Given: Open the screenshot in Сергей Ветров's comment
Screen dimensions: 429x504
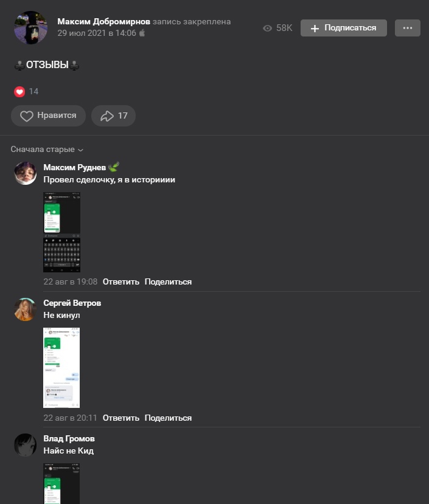Looking at the screenshot, I should pos(61,368).
